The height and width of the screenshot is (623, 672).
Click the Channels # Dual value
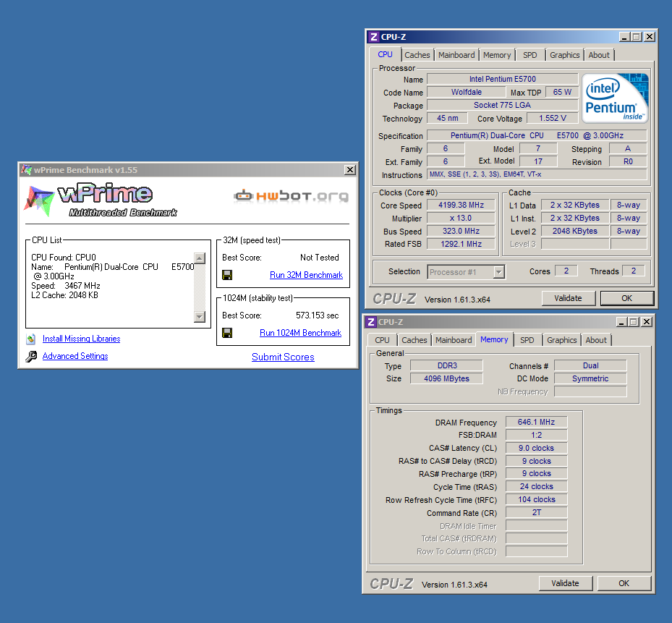pos(590,365)
